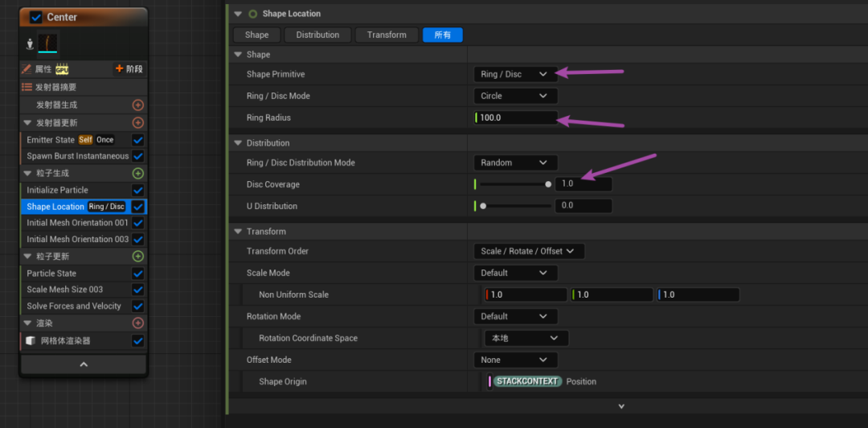The height and width of the screenshot is (428, 868).
Task: Switch to the Transform filter tab
Action: [387, 35]
